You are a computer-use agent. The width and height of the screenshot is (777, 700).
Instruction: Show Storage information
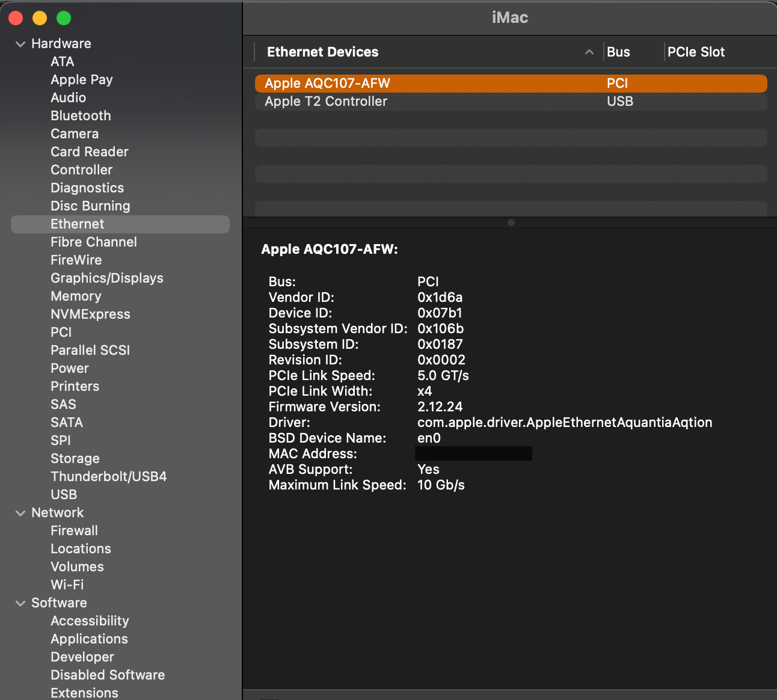75,459
